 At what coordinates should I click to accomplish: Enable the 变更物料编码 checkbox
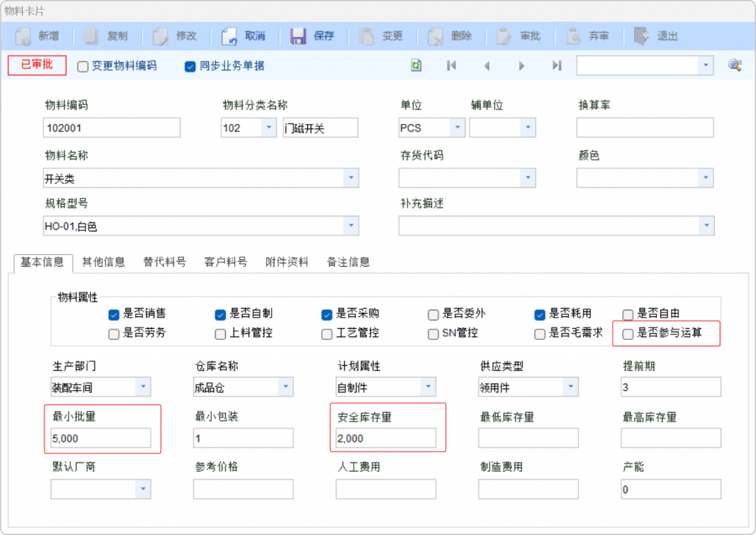(83, 66)
